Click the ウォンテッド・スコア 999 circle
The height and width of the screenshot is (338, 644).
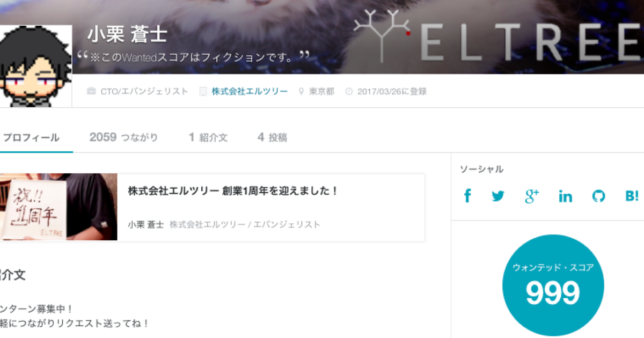pos(553,285)
